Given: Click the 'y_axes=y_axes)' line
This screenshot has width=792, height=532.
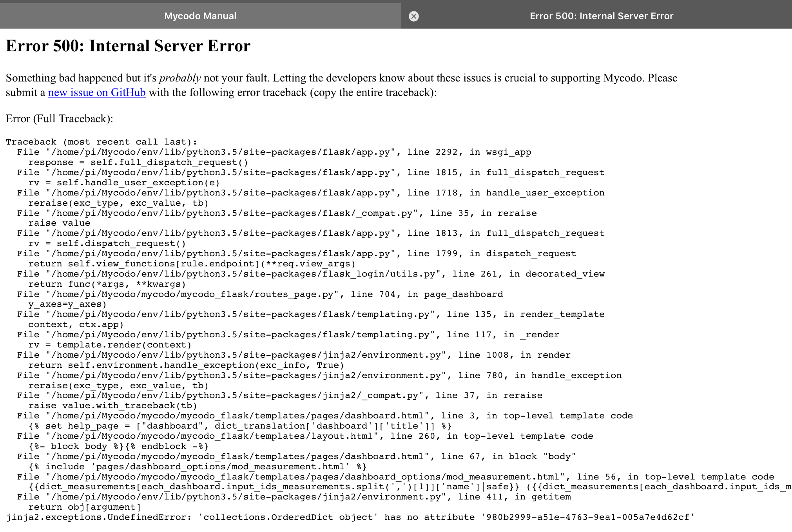Looking at the screenshot, I should click(x=67, y=304).
